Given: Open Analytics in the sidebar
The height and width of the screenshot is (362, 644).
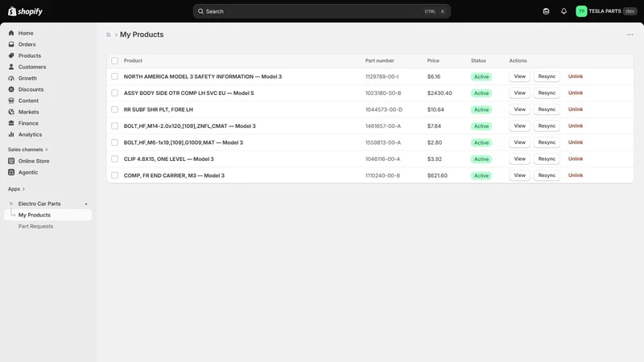Looking at the screenshot, I should pos(30,134).
